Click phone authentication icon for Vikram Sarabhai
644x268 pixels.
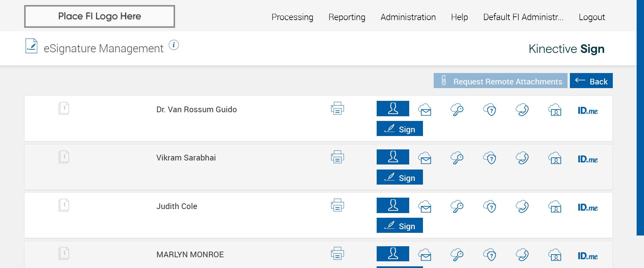[522, 158]
